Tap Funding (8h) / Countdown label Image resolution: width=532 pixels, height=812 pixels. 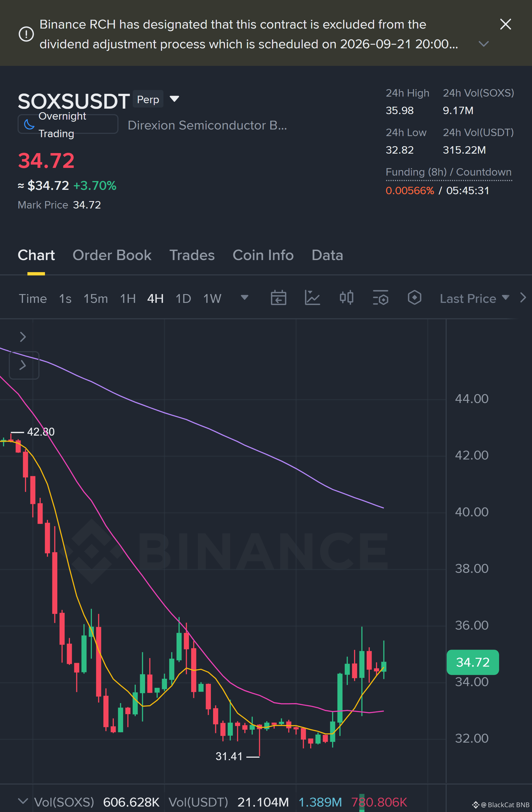[x=448, y=172]
